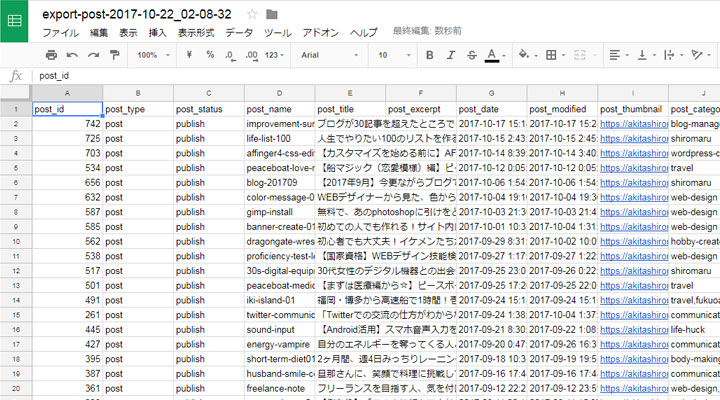Select column D header
The image size is (720, 400).
280,93
